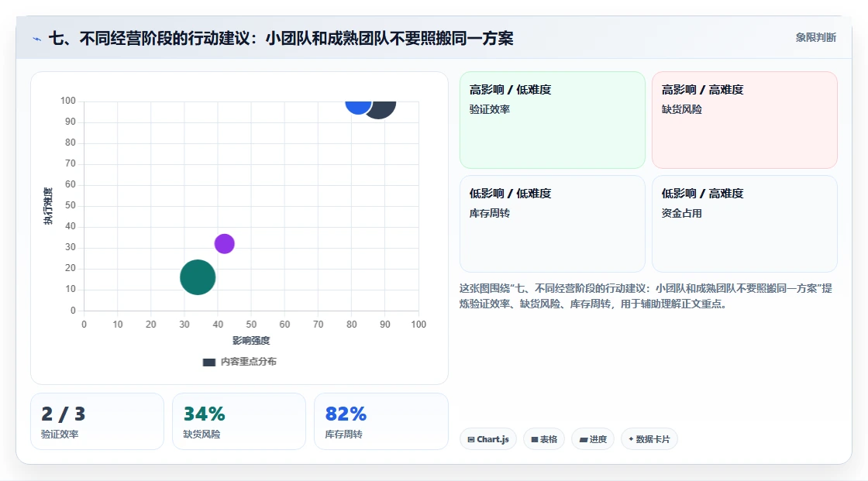The height and width of the screenshot is (481, 868).
Task: Click the 象限判断 label in the header
Action: click(x=815, y=38)
